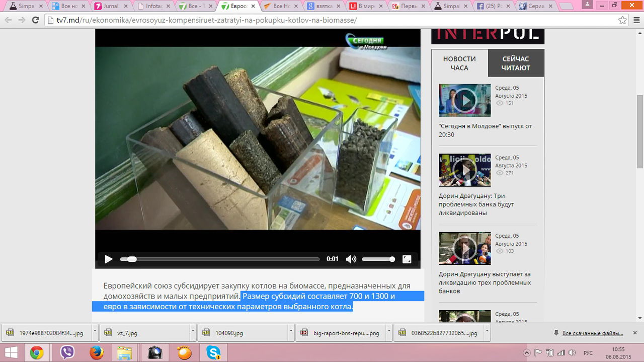The image size is (644, 362).
Task: Reload the current page
Action: pyautogui.click(x=35, y=20)
